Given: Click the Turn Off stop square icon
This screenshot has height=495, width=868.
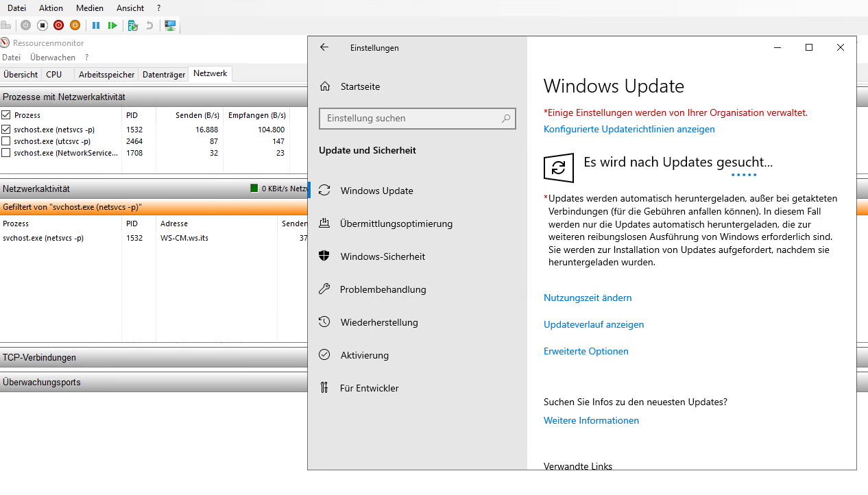Looking at the screenshot, I should (x=42, y=25).
